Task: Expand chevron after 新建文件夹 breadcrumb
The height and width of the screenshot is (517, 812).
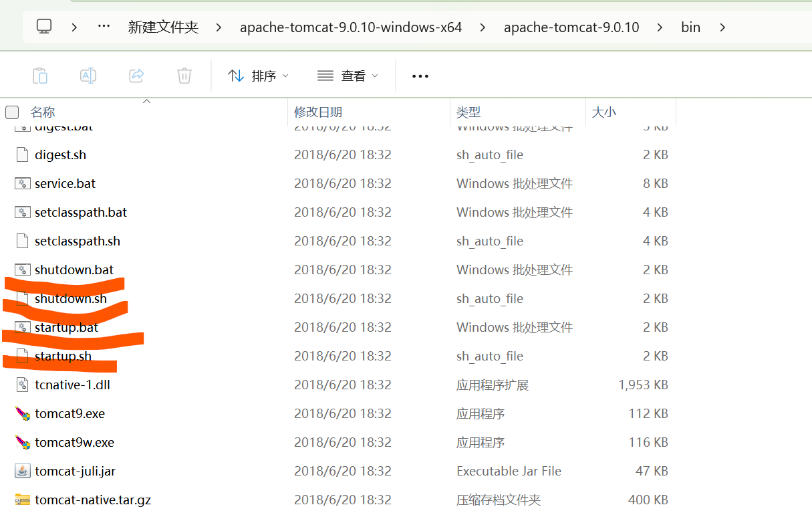Action: tap(219, 27)
